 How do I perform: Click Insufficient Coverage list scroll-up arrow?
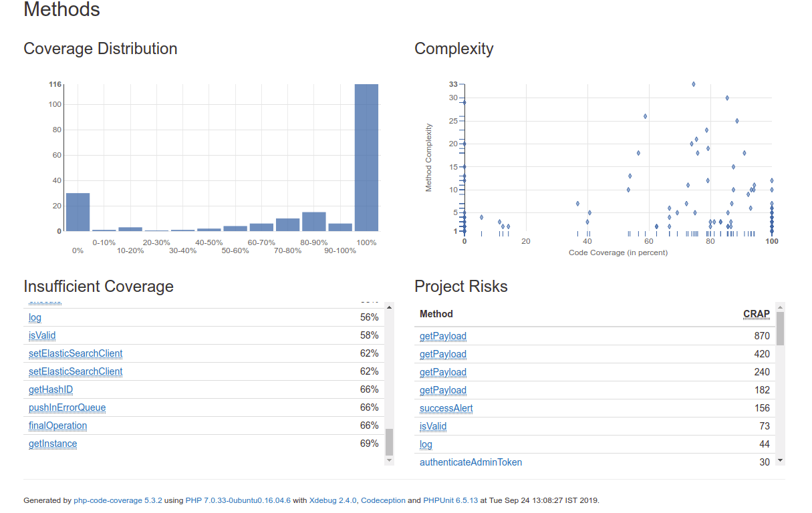pyautogui.click(x=390, y=307)
